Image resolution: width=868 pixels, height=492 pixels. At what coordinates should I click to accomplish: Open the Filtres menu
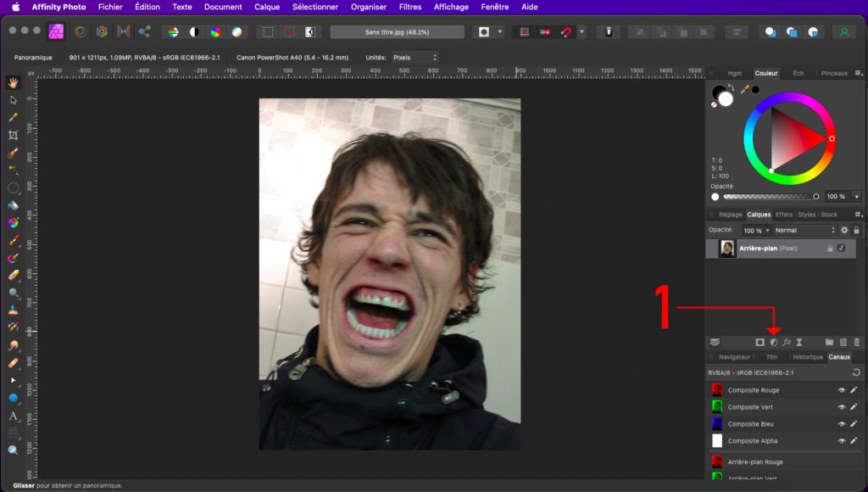(410, 7)
